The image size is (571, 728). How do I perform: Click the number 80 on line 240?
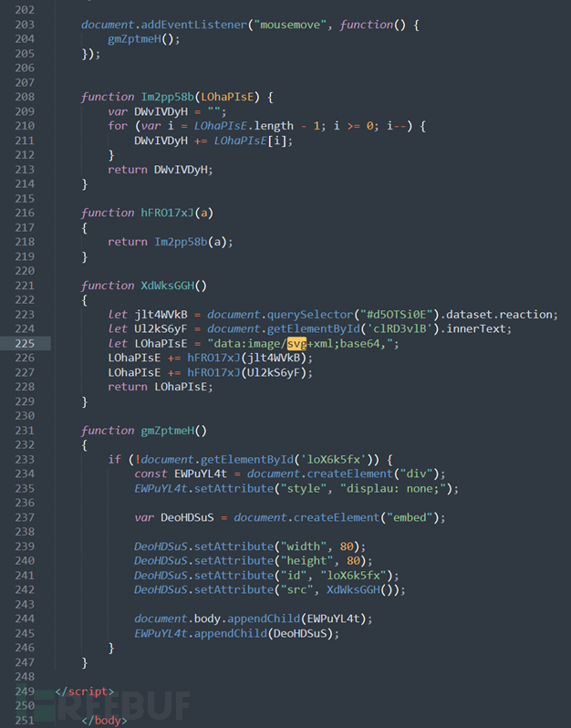click(353, 561)
